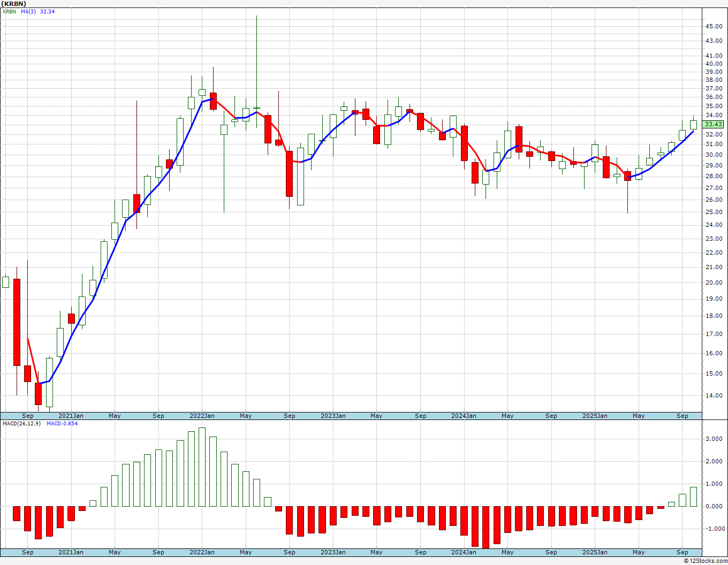Viewport: 728px width, 565px height.
Task: Select the MA(3) indicator label
Action: [x=28, y=11]
